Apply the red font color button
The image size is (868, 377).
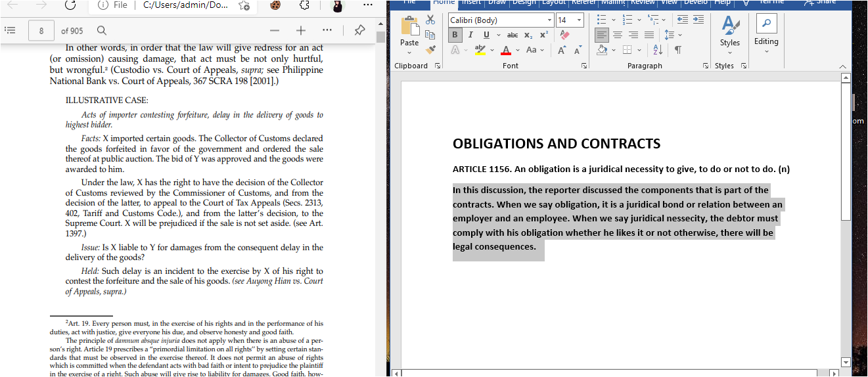505,50
